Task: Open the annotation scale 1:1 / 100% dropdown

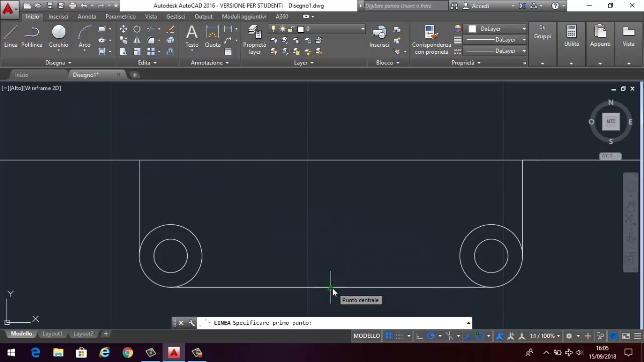Action: (544, 336)
